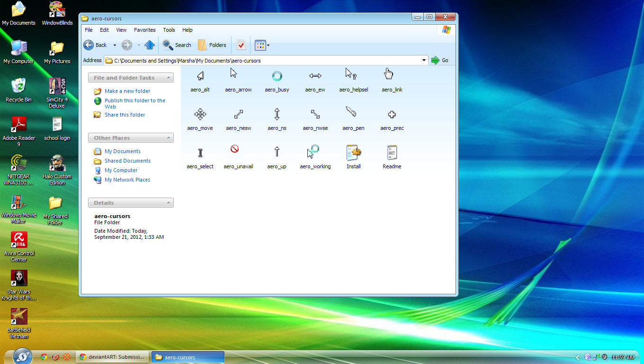Open the Install file
This screenshot has width=644, height=364.
353,153
